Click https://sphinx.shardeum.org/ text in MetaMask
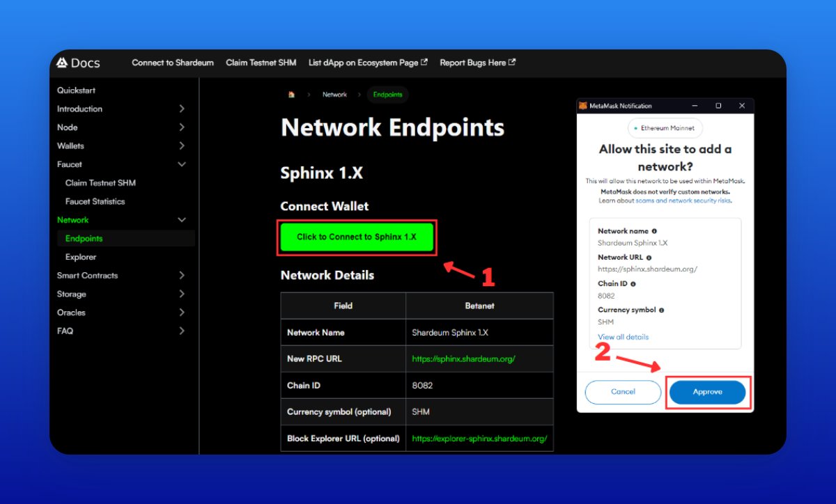The height and width of the screenshot is (504, 836). (x=647, y=269)
